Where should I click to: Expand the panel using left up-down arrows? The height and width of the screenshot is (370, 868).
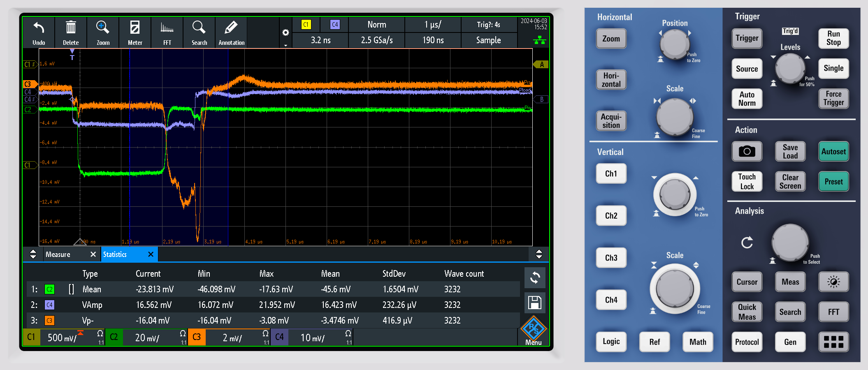33,254
